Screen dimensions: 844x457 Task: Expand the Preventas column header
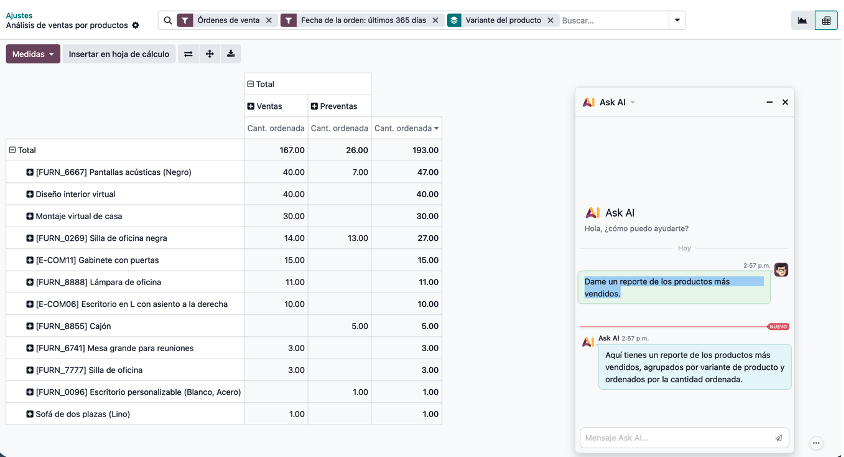click(x=315, y=106)
